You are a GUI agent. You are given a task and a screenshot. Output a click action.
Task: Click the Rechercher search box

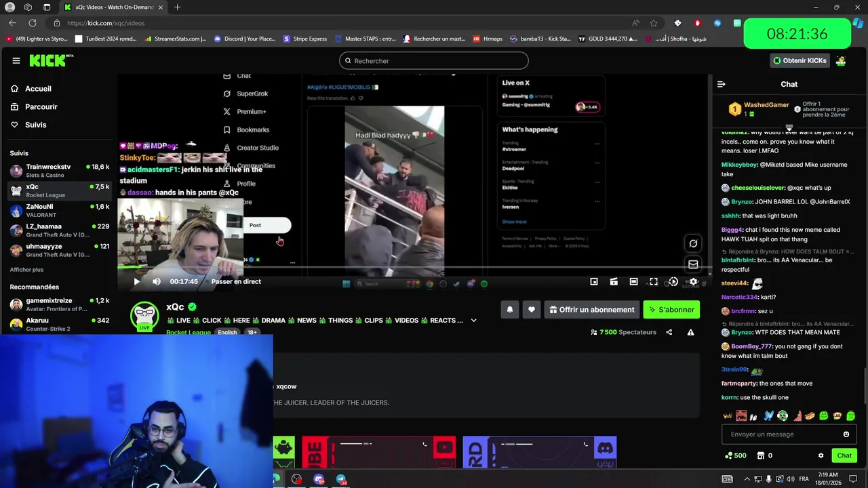(433, 60)
